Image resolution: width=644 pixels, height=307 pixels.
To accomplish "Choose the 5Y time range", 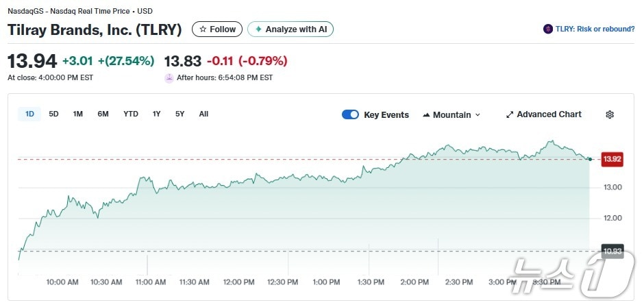I will (179, 114).
